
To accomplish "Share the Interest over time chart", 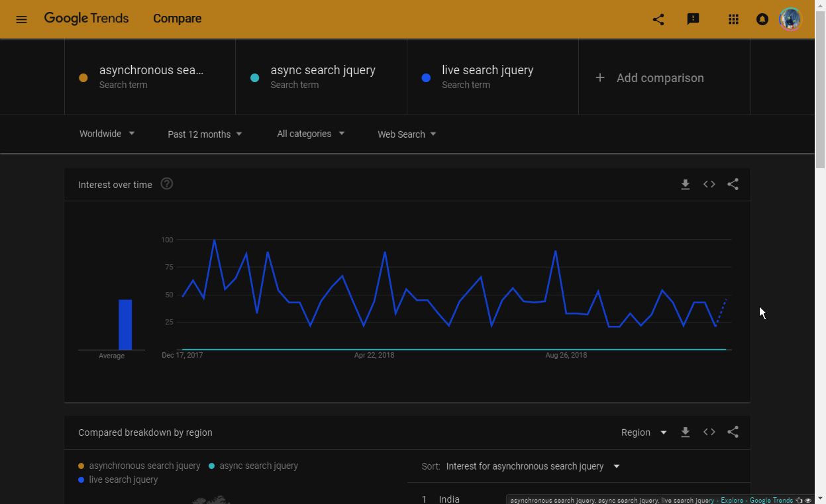I will [733, 185].
